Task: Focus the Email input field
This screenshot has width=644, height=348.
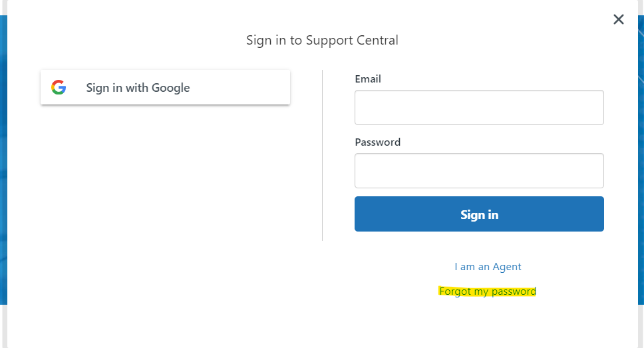Action: (479, 107)
